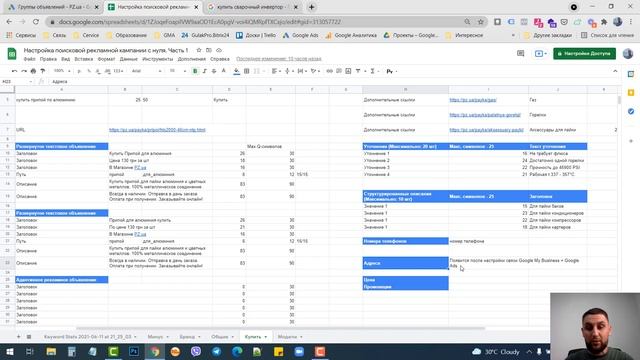The height and width of the screenshot is (360, 640).
Task: Open Google Sheets home logo
Action: [12, 53]
